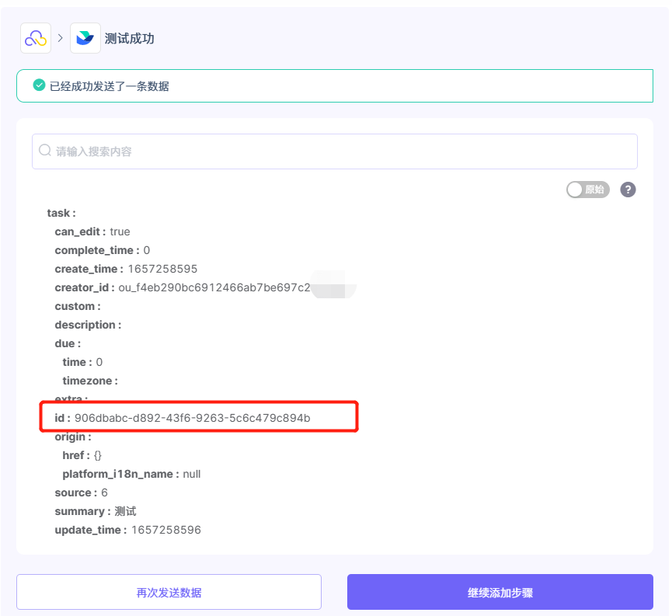Viewport: 672px width, 616px height.
Task: Select the summary : 测试 row
Action: [95, 511]
